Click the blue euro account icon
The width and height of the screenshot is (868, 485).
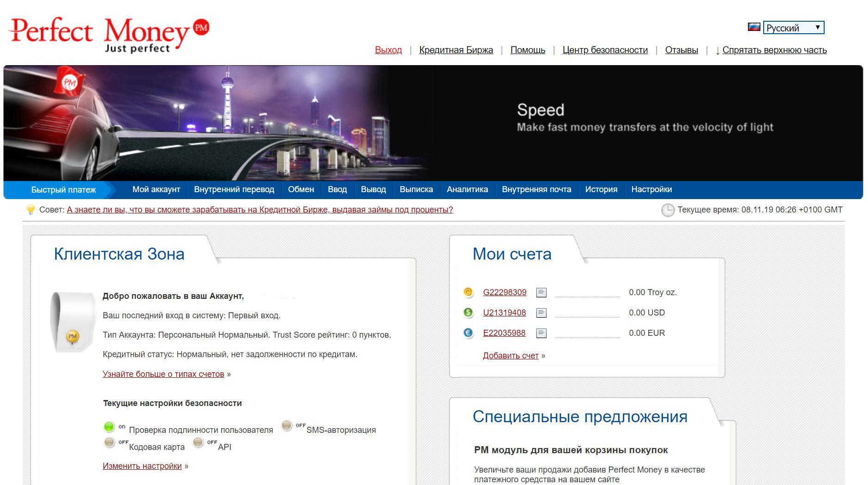pyautogui.click(x=468, y=333)
